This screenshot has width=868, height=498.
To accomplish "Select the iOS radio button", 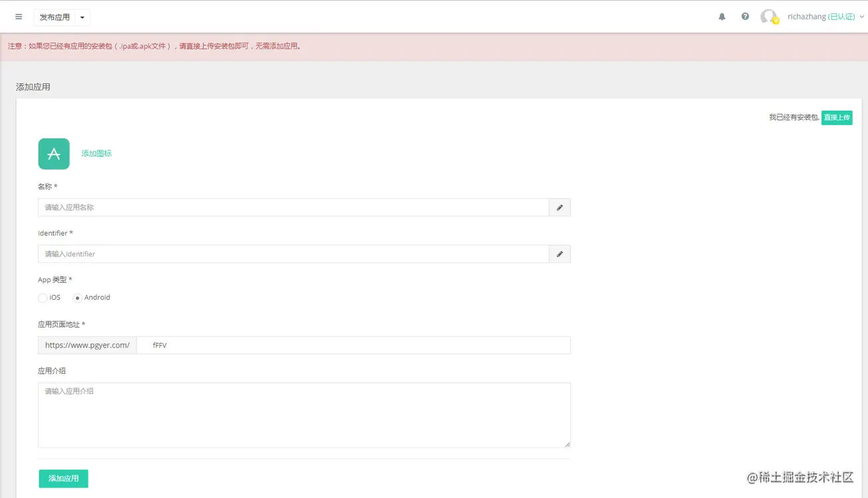I will point(43,298).
